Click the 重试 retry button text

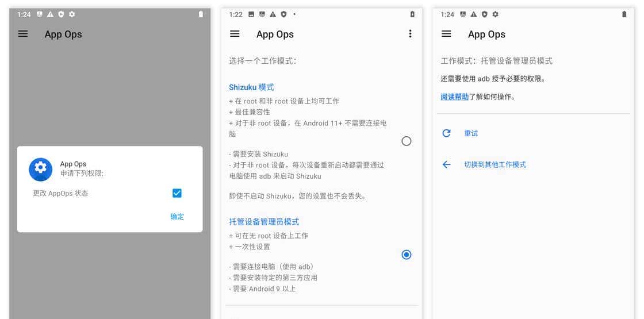tap(471, 133)
